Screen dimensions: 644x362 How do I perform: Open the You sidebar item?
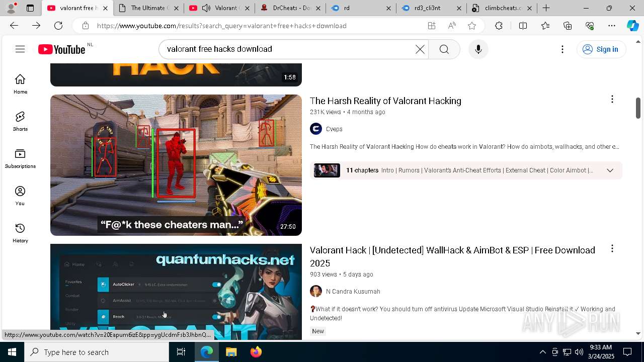[20, 196]
